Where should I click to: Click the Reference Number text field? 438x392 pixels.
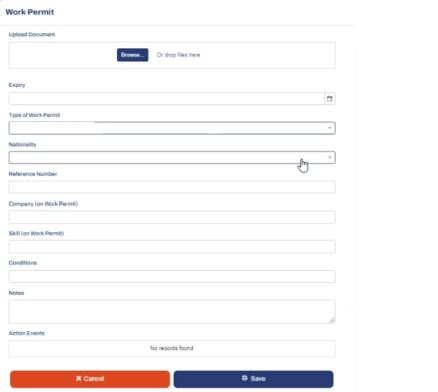[x=172, y=187]
